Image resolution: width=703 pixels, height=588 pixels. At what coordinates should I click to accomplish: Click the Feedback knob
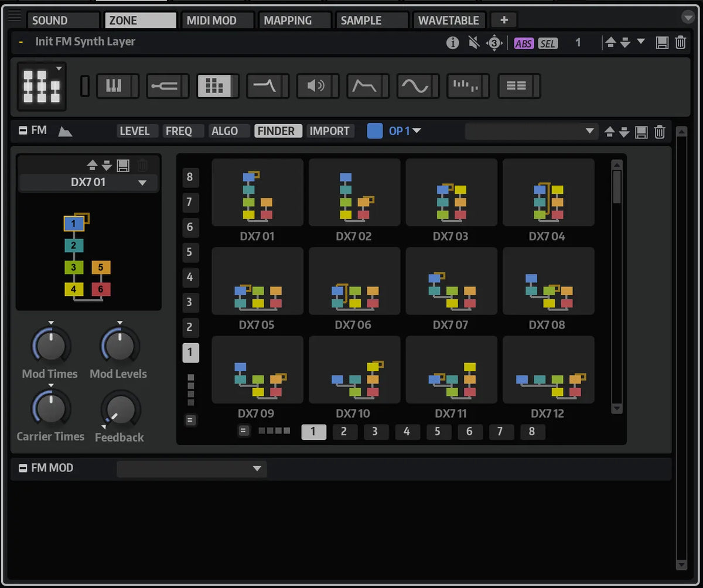[121, 411]
